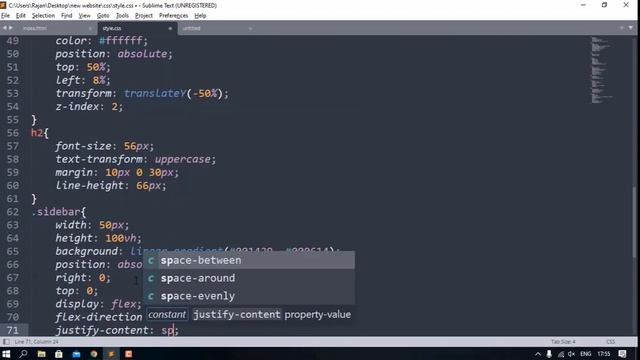Click the height: 100vh line
The height and width of the screenshot is (360, 640).
pyautogui.click(x=98, y=238)
